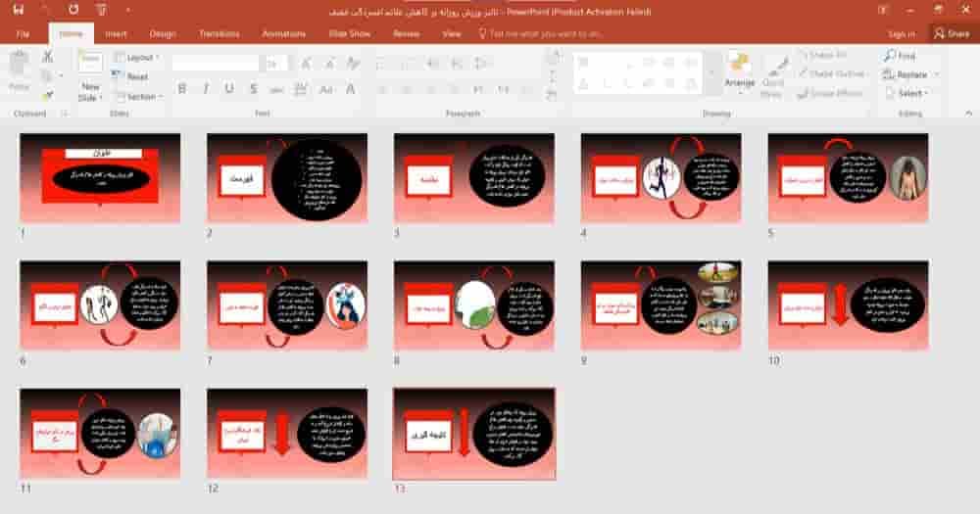Decrease font size with smaller A icon

[329, 63]
